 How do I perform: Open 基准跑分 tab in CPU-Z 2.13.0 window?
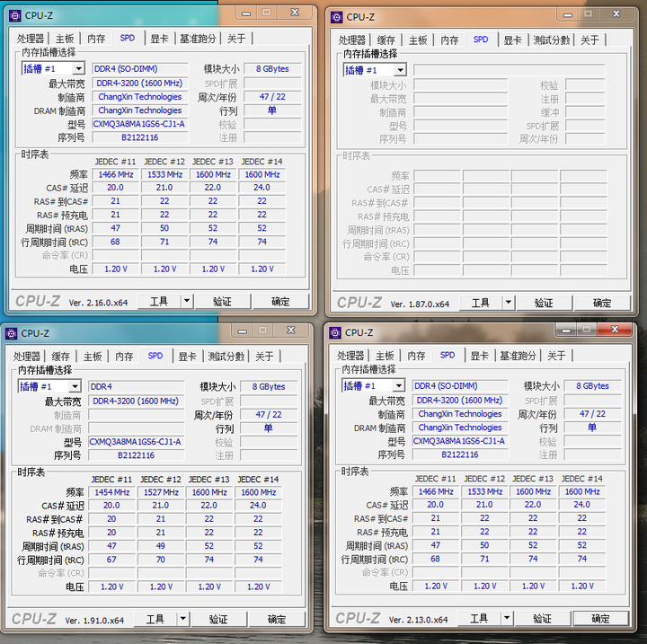pyautogui.click(x=518, y=356)
